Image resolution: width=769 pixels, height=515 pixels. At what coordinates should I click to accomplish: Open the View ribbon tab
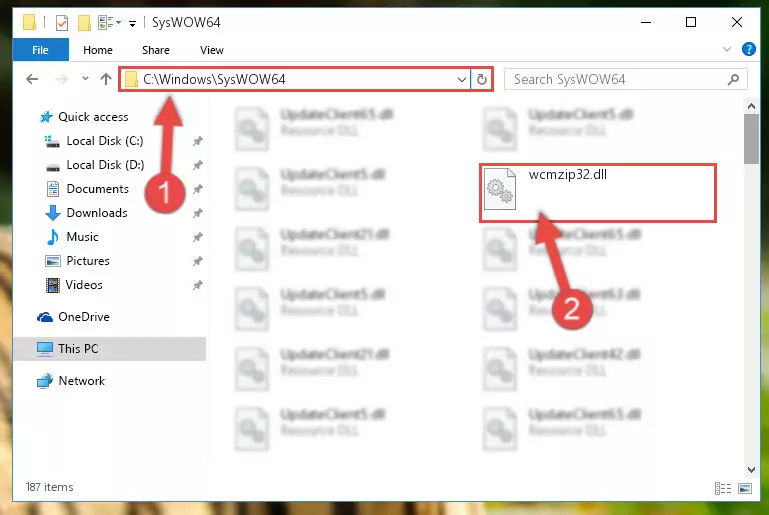(x=212, y=50)
